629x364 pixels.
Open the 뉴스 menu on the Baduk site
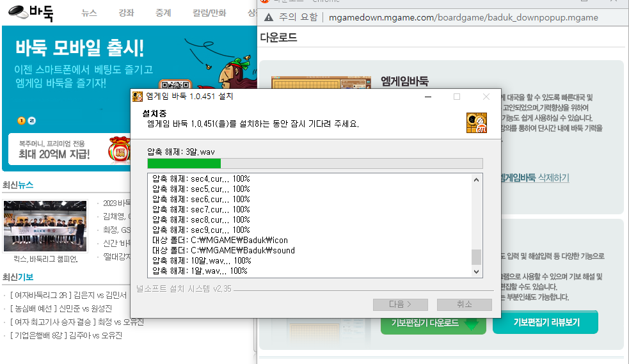pos(89,13)
